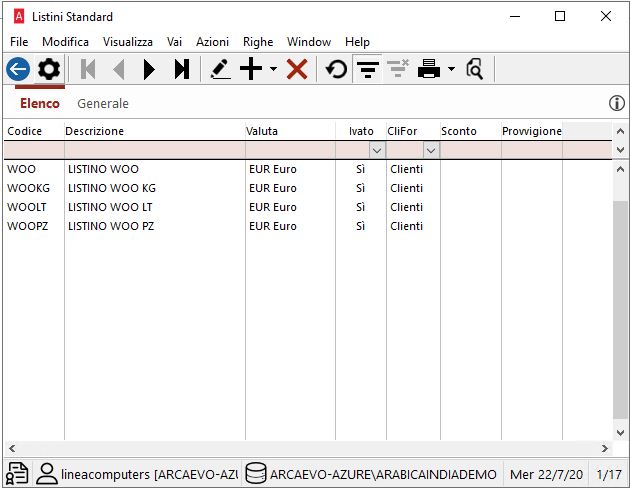This screenshot has height=488, width=630.
Task: Click the refresh circular arrow icon
Action: tap(337, 69)
